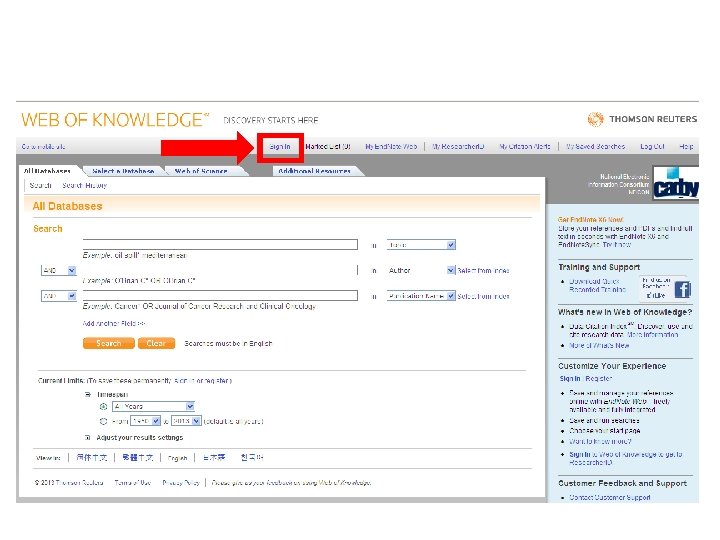Open My Saved Searches link
This screenshot has width=720, height=540.
[596, 146]
